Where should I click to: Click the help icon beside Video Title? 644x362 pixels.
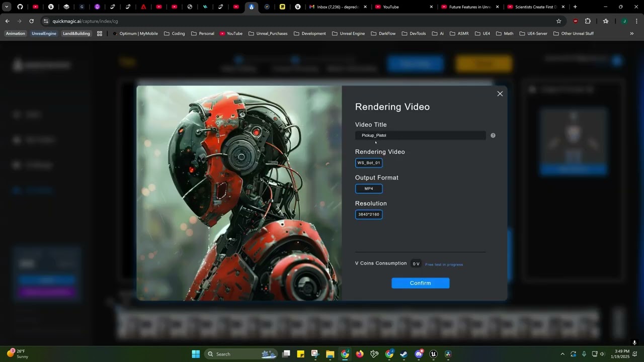click(493, 135)
